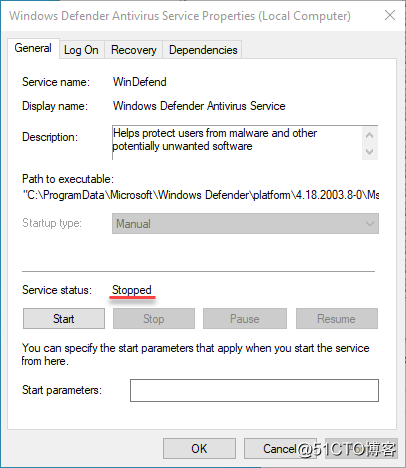Click the Description label
This screenshot has height=468, width=406.
[50, 137]
